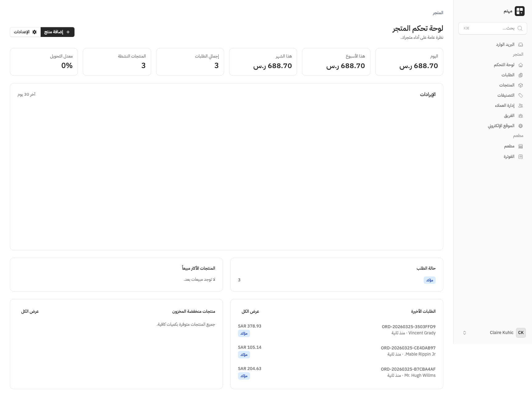Select الفريق from the sidebar menu

[x=510, y=115]
